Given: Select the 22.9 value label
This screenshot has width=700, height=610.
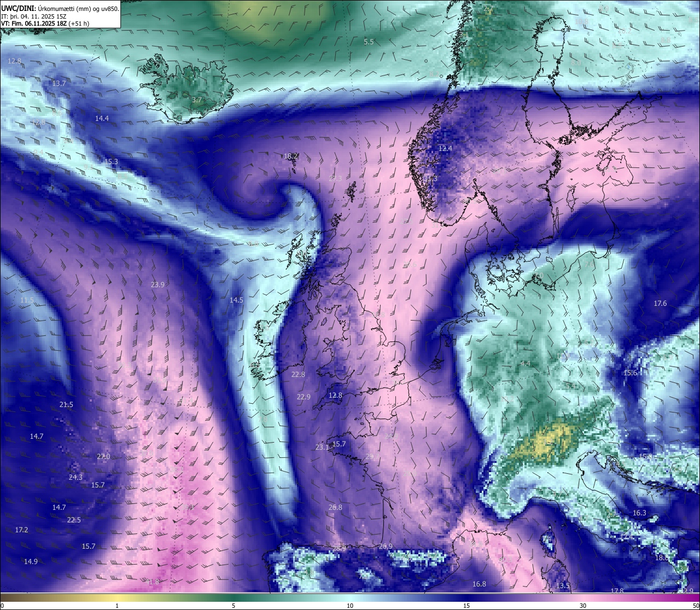Looking at the screenshot, I should click(304, 397).
